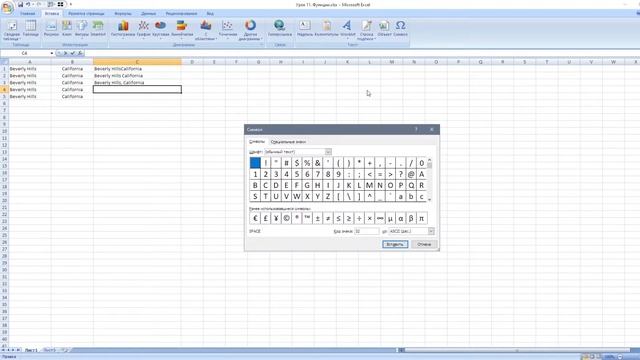Click the help question mark in dialog
Image resolution: width=640 pixels, height=360 pixels.
pos(416,129)
